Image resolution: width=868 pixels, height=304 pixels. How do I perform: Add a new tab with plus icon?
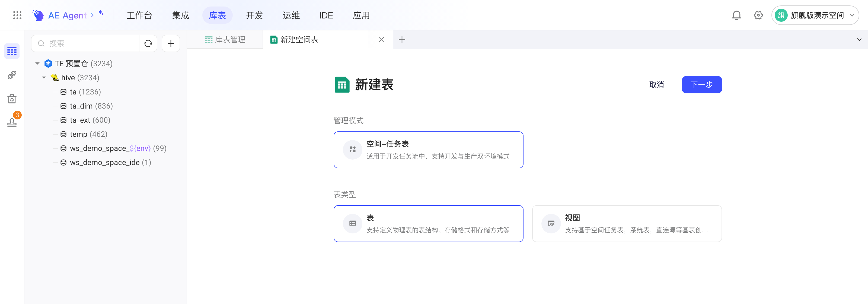pos(402,40)
